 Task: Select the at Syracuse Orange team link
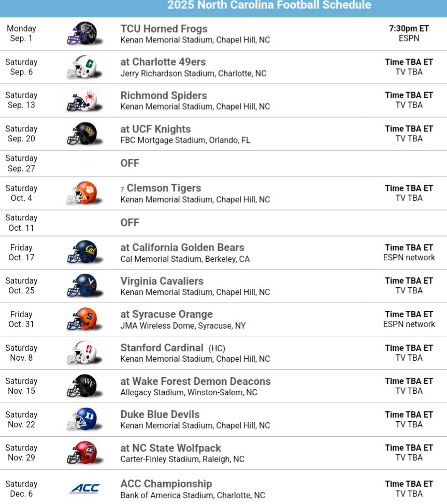(166, 314)
